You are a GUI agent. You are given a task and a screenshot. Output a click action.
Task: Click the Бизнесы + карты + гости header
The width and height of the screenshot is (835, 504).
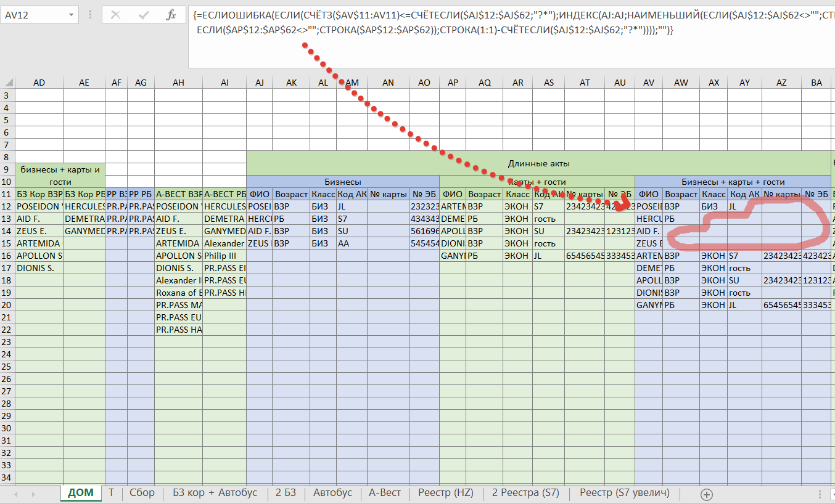tap(733, 182)
